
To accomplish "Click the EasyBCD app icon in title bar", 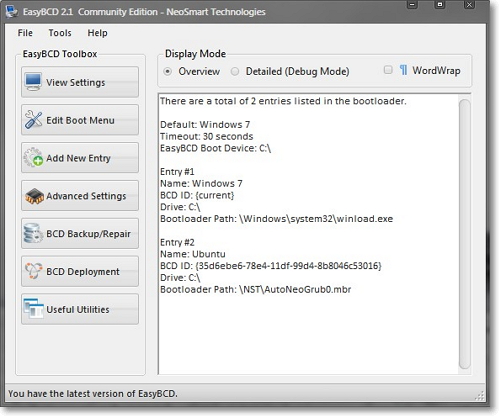I will 12,12.
